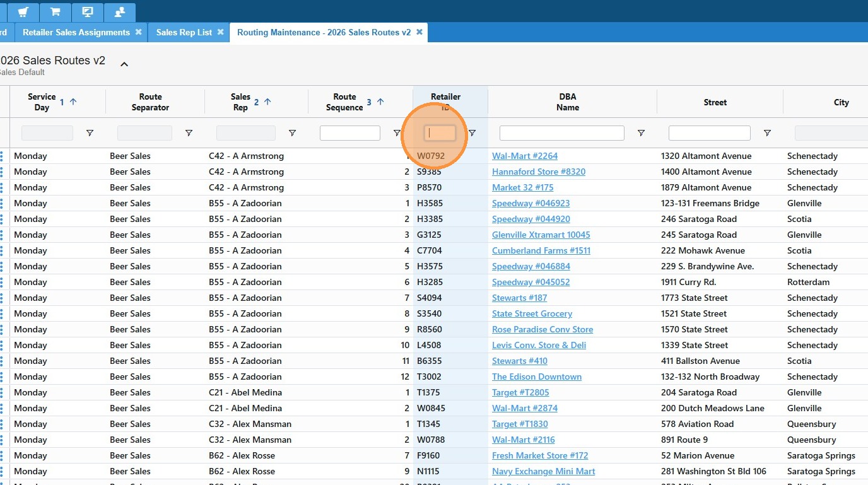Open the DBA Name filter funnel icon
868x485 pixels.
[641, 133]
